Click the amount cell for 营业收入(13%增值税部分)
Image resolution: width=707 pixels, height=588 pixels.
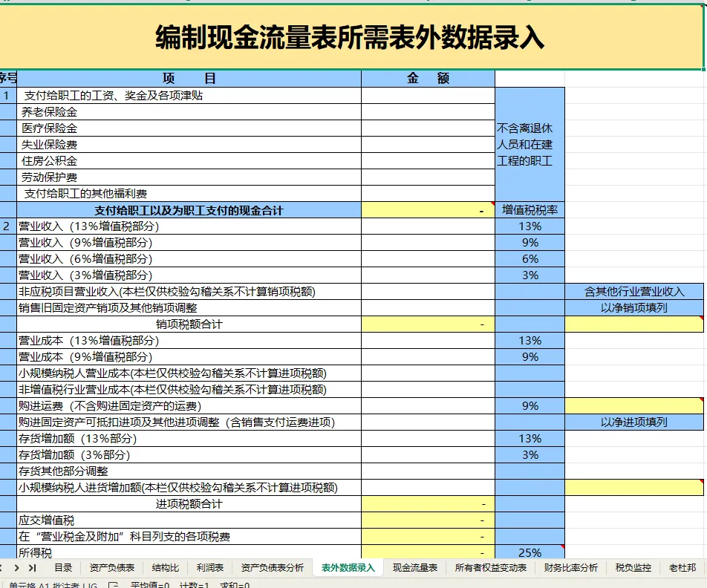click(428, 226)
